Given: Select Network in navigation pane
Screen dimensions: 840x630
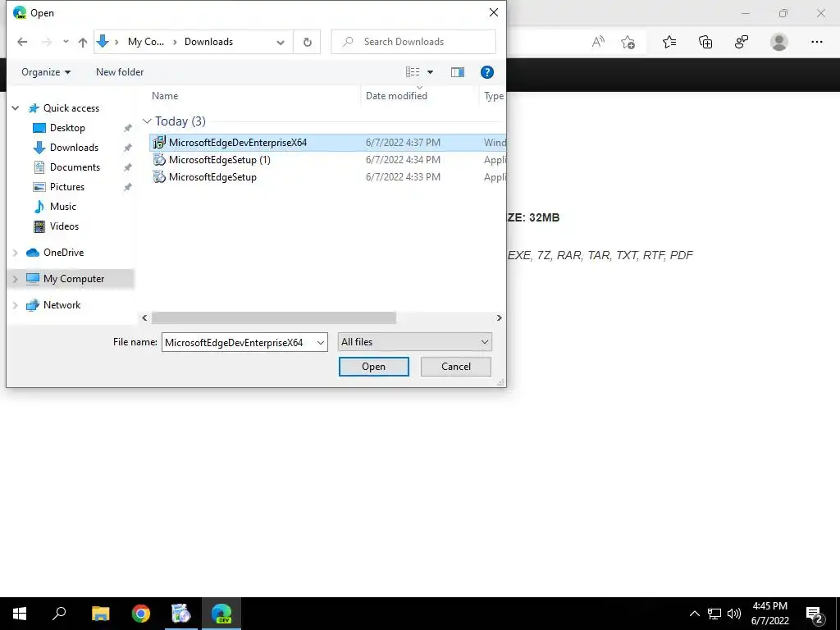Looking at the screenshot, I should click(x=62, y=305).
